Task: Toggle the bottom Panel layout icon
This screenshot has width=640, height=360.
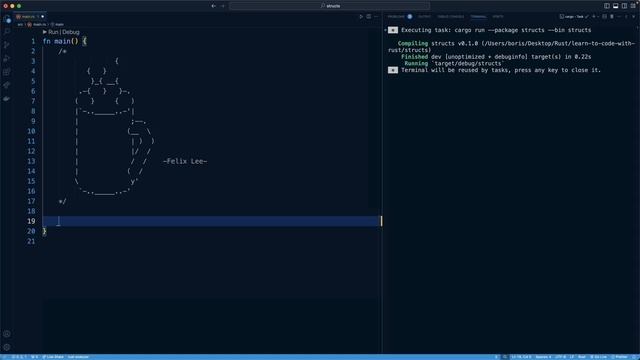Action: coord(616,6)
